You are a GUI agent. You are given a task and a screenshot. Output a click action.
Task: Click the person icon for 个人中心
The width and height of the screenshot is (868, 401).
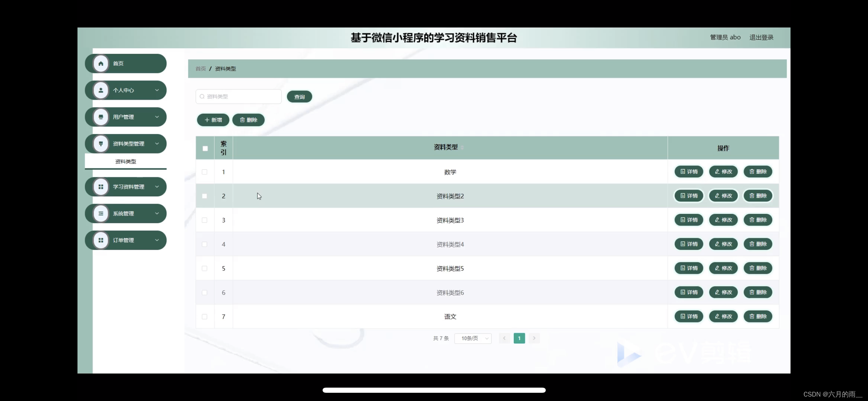point(101,90)
